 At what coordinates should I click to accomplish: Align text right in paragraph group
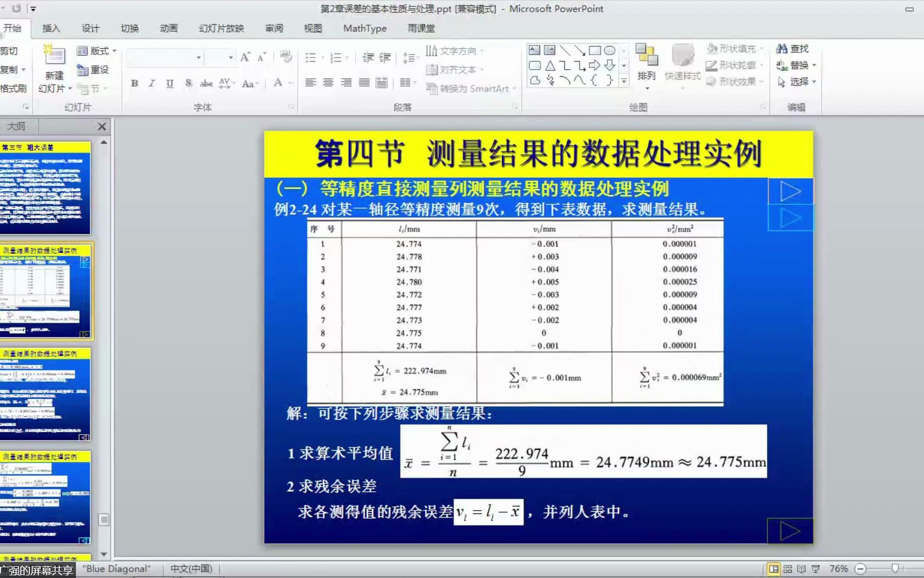point(346,82)
